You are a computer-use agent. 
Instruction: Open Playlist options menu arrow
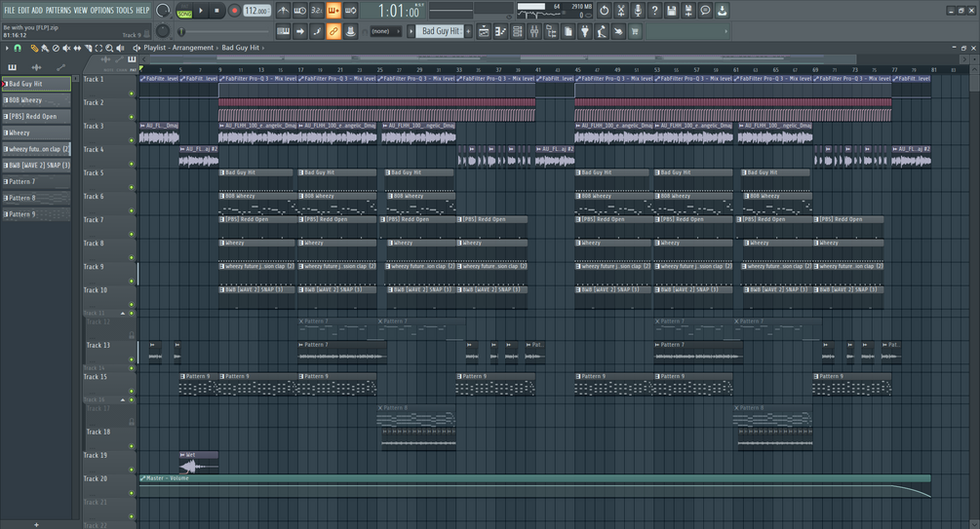(x=7, y=48)
